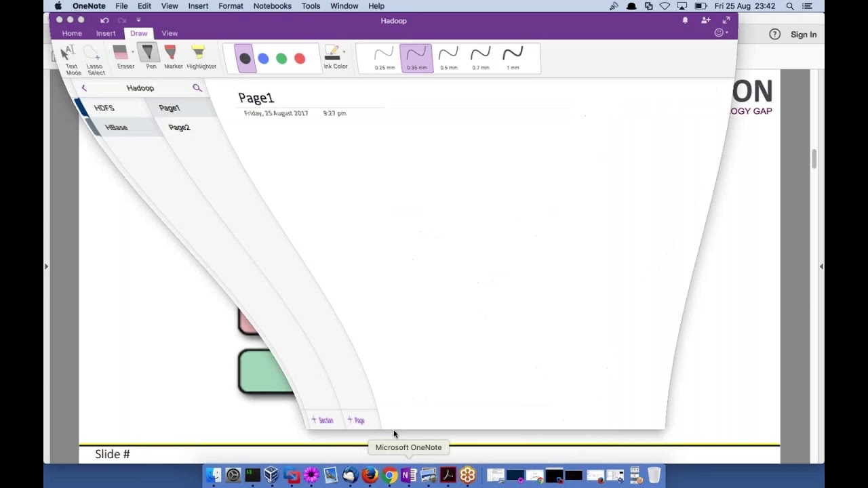
Task: Redo the action in OneNote
Action: pos(122,20)
